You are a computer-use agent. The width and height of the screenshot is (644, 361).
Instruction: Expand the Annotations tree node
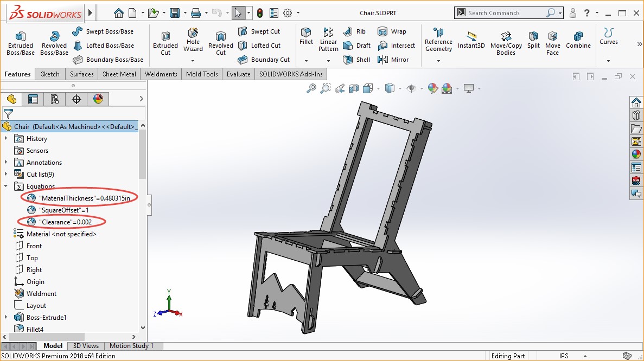[x=6, y=163]
